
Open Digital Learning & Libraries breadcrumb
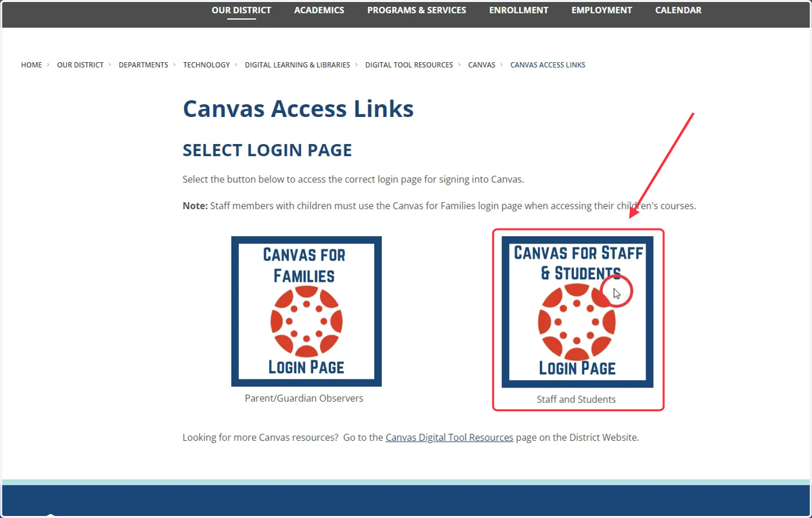[298, 65]
